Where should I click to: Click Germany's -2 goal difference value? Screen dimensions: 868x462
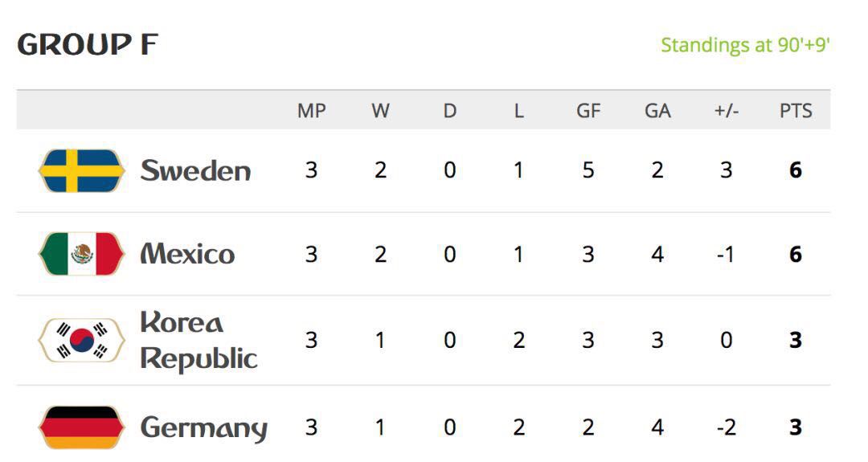(726, 427)
